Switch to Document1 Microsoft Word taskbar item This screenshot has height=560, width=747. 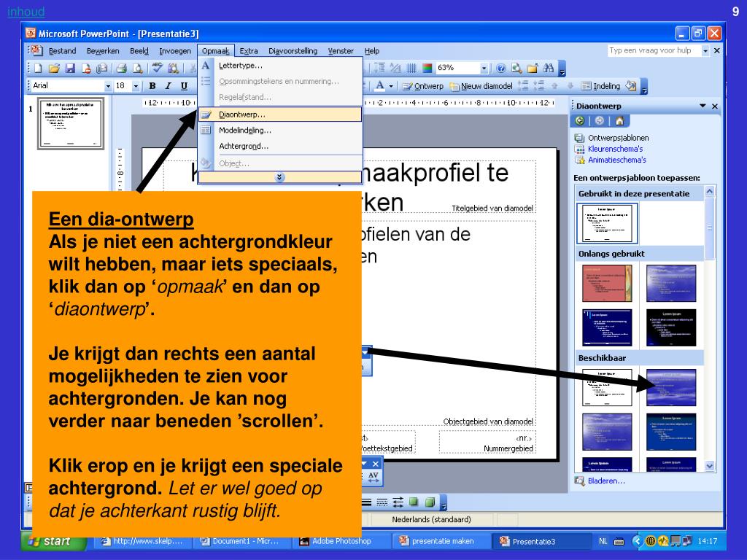pos(241,542)
